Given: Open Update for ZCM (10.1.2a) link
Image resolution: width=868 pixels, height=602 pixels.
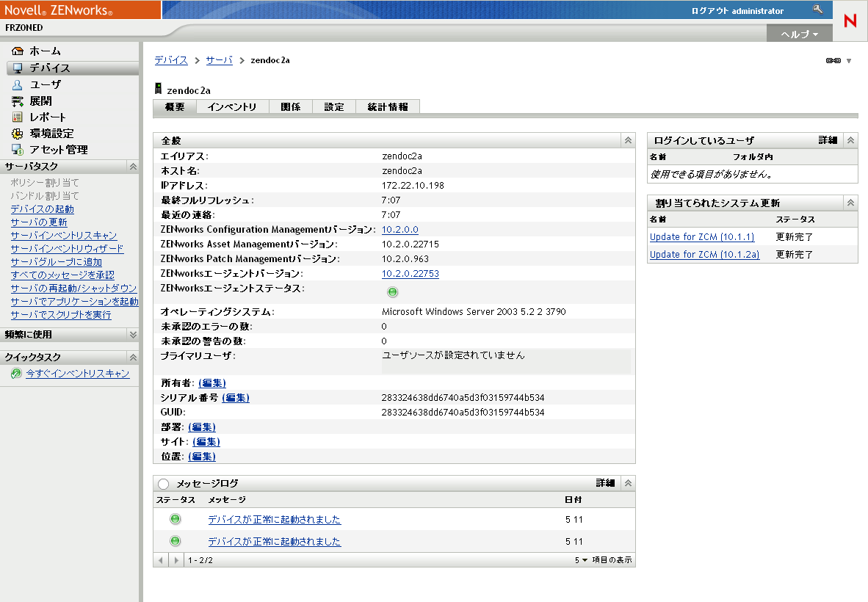Looking at the screenshot, I should tap(705, 255).
